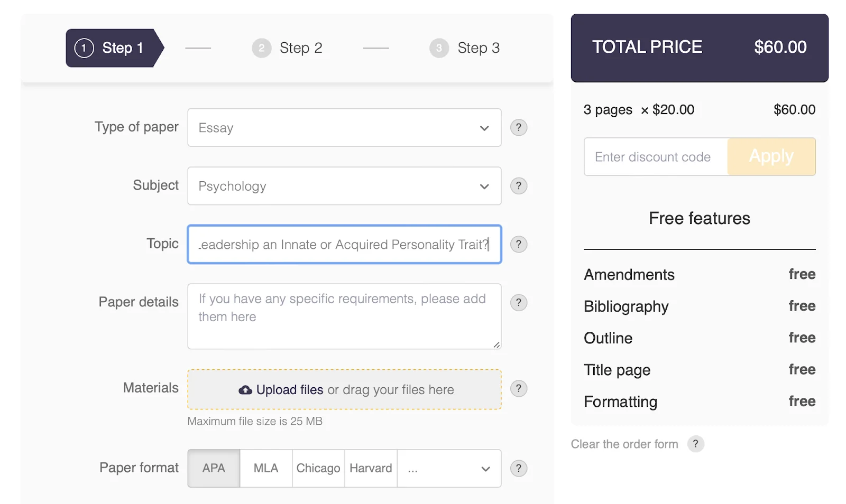Click the '3 pages' price line

tap(700, 110)
